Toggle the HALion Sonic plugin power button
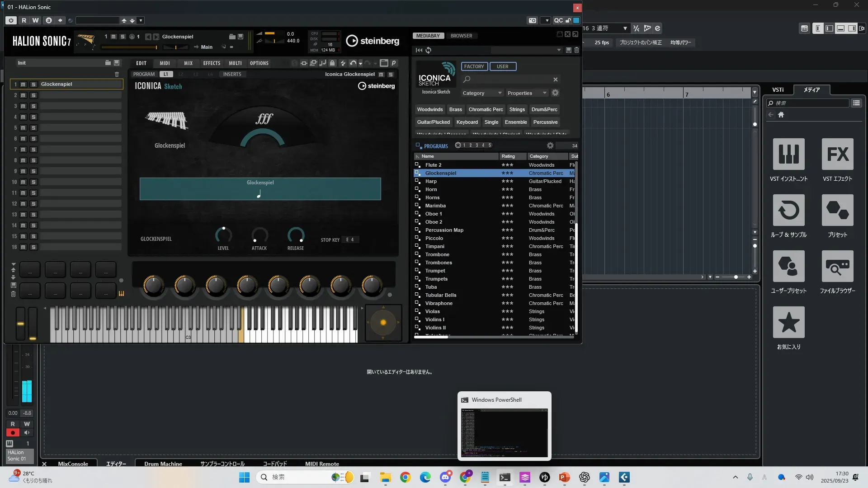This screenshot has width=868, height=488. click(x=11, y=20)
